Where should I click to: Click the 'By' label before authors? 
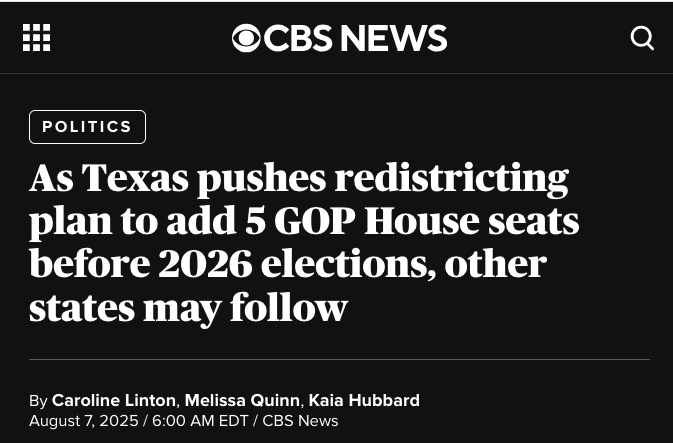click(x=38, y=401)
